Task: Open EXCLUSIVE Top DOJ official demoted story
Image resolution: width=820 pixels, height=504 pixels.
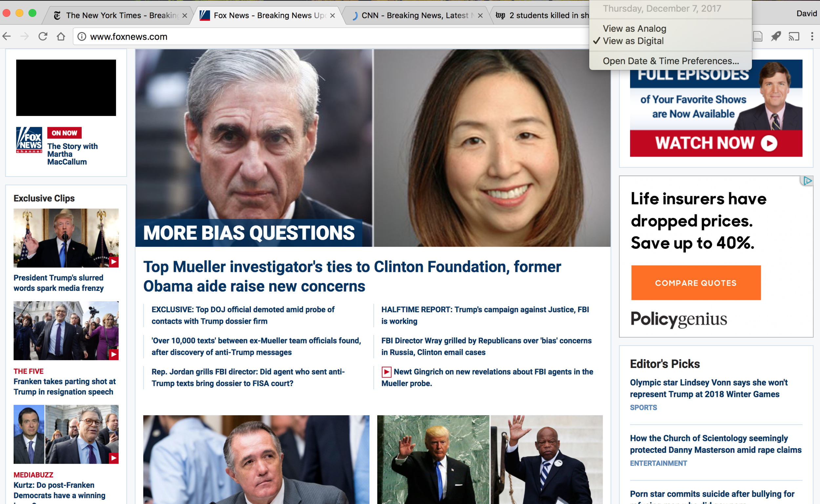Action: (243, 315)
